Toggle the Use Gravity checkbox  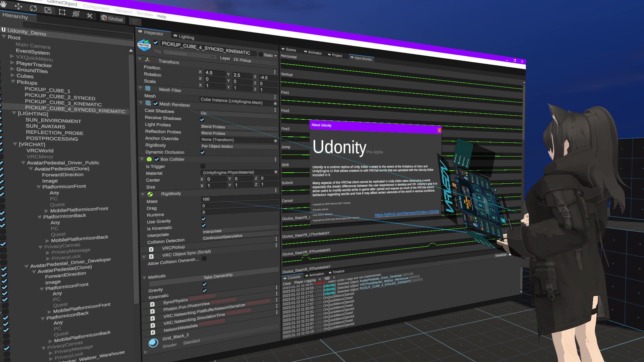pos(203,219)
